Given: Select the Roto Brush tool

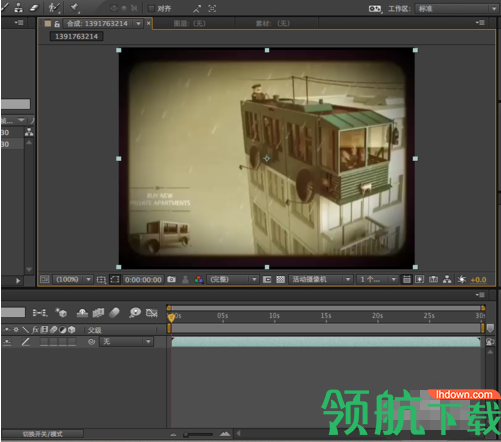Looking at the screenshot, I should click(53, 7).
